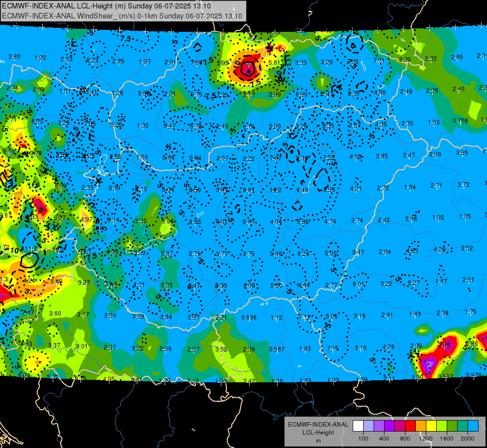This screenshot has width=487, height=448.
Task: Click the legend tick label 1600
Action: 447,439
